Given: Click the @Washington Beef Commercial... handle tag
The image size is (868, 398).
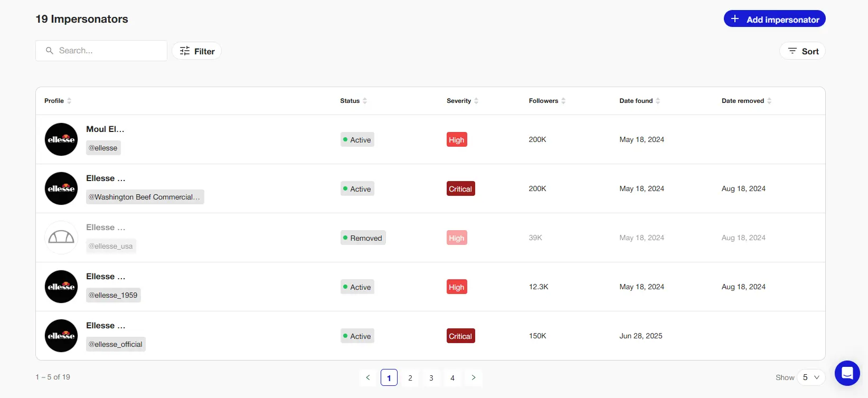Looking at the screenshot, I should [145, 197].
